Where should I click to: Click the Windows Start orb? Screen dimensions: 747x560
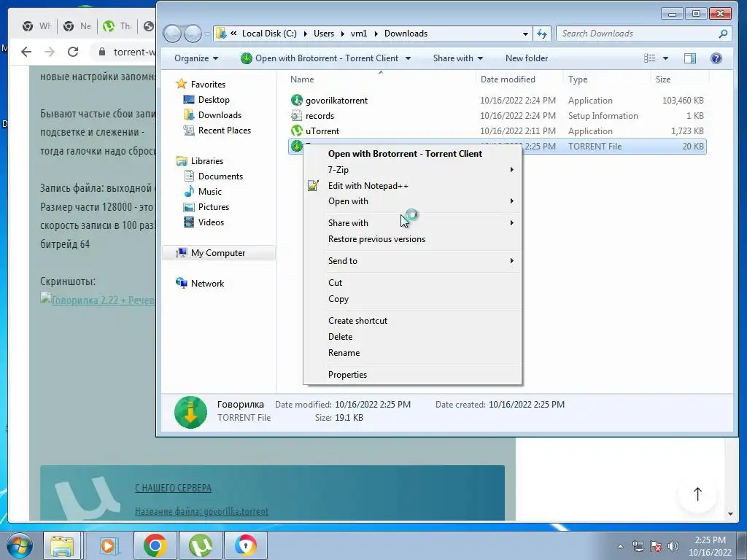(x=20, y=545)
